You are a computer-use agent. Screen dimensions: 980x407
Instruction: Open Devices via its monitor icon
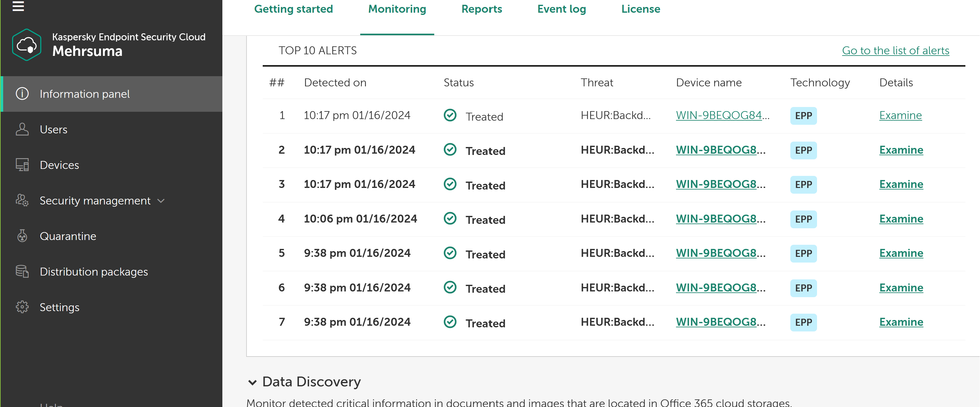[22, 165]
